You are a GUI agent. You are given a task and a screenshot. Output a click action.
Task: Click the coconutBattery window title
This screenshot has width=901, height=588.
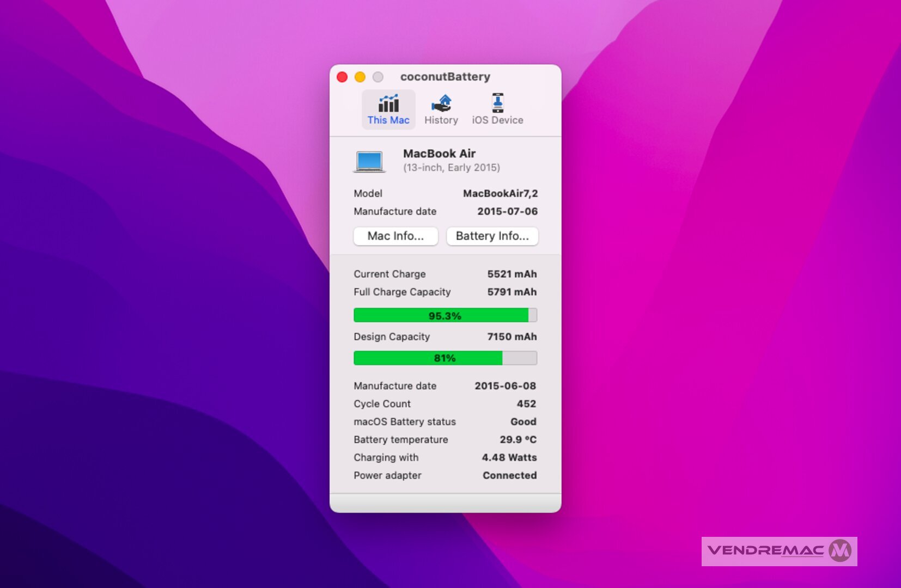445,77
